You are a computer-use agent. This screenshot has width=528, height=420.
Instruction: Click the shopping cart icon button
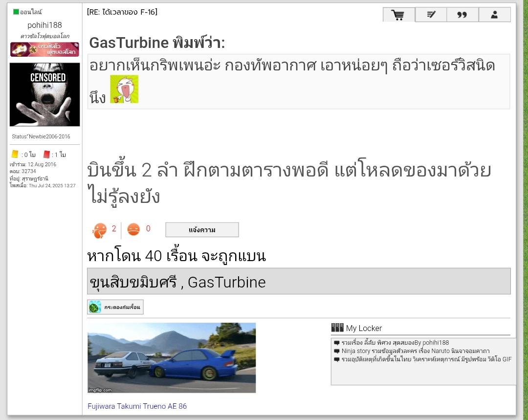point(399,15)
